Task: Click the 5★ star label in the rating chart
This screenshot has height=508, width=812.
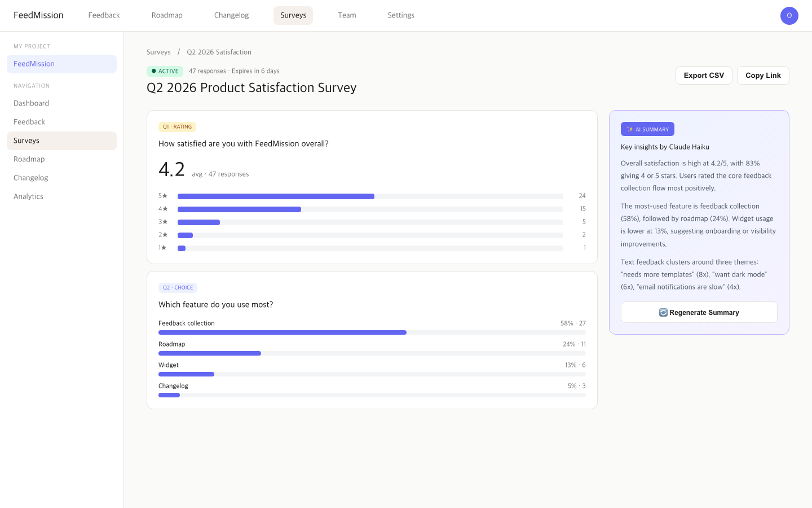Action: tap(164, 196)
